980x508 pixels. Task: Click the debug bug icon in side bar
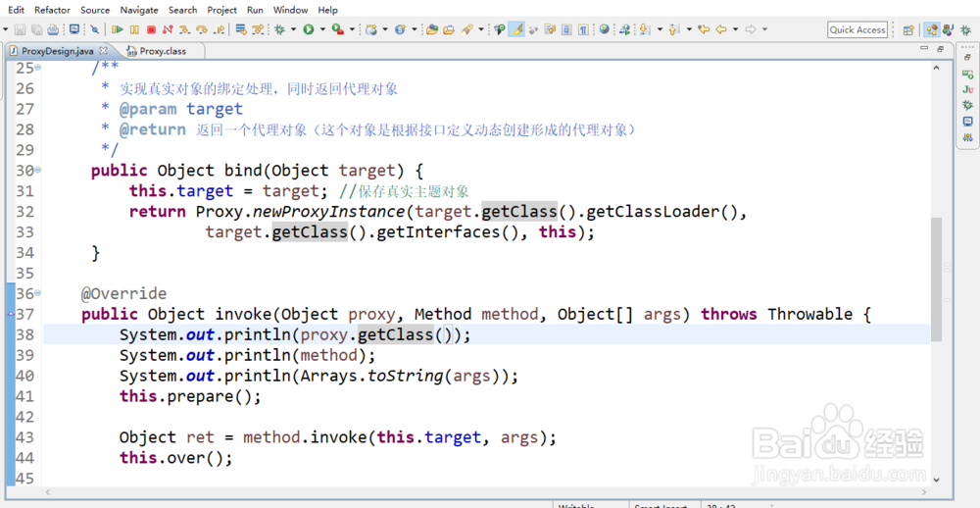point(967,105)
